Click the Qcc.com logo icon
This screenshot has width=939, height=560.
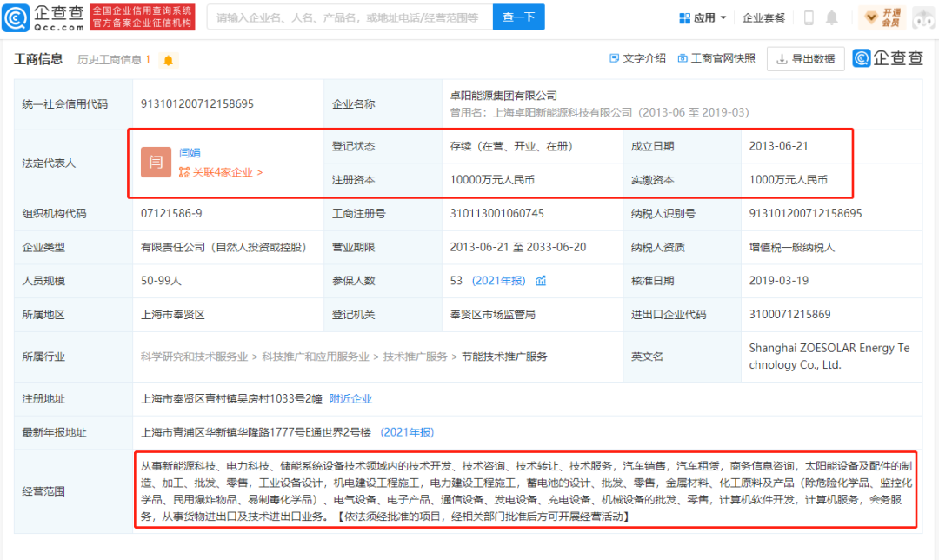[x=16, y=17]
